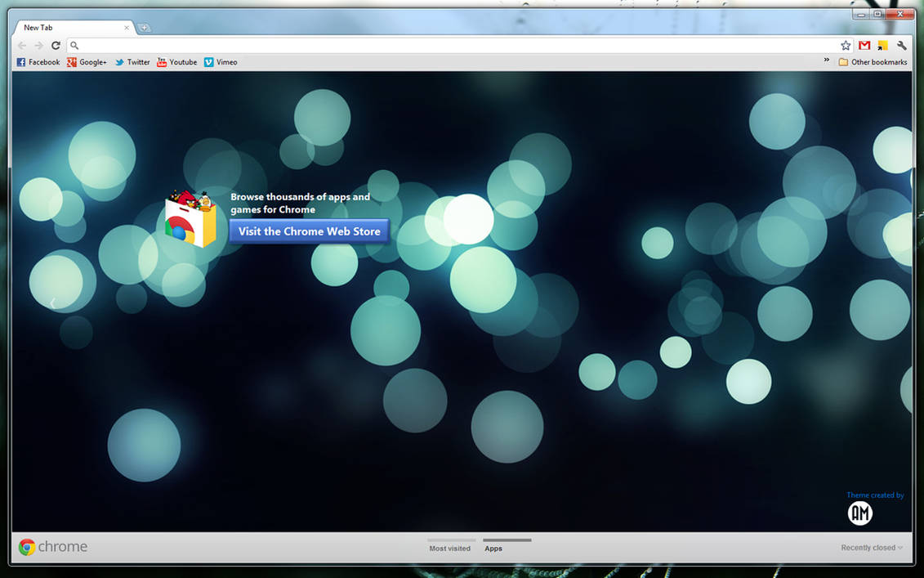The image size is (924, 578).
Task: Open the wrench settings menu
Action: (902, 46)
